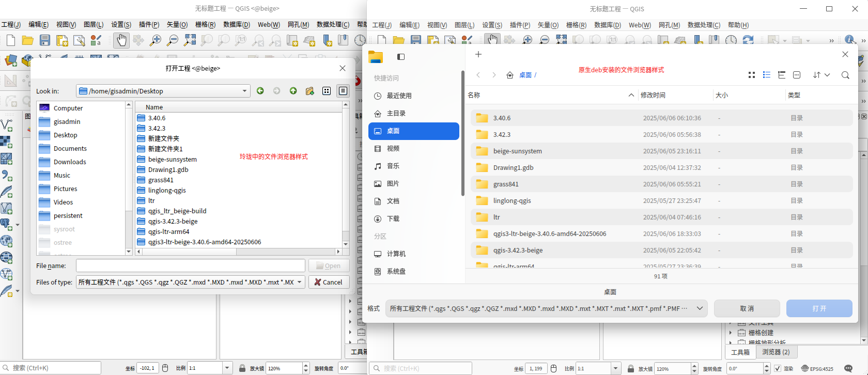
Task: Click EPSG:4525 CRS indicator in status bar
Action: [x=817, y=368]
